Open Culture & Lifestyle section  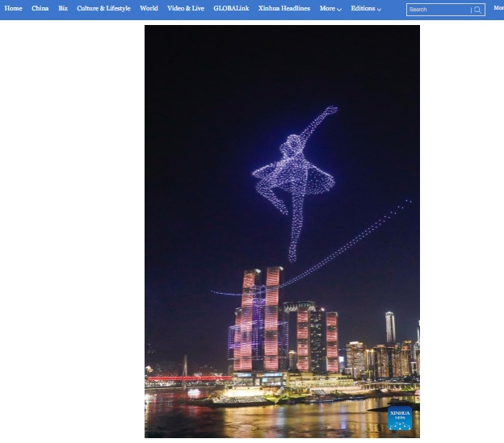pos(103,9)
